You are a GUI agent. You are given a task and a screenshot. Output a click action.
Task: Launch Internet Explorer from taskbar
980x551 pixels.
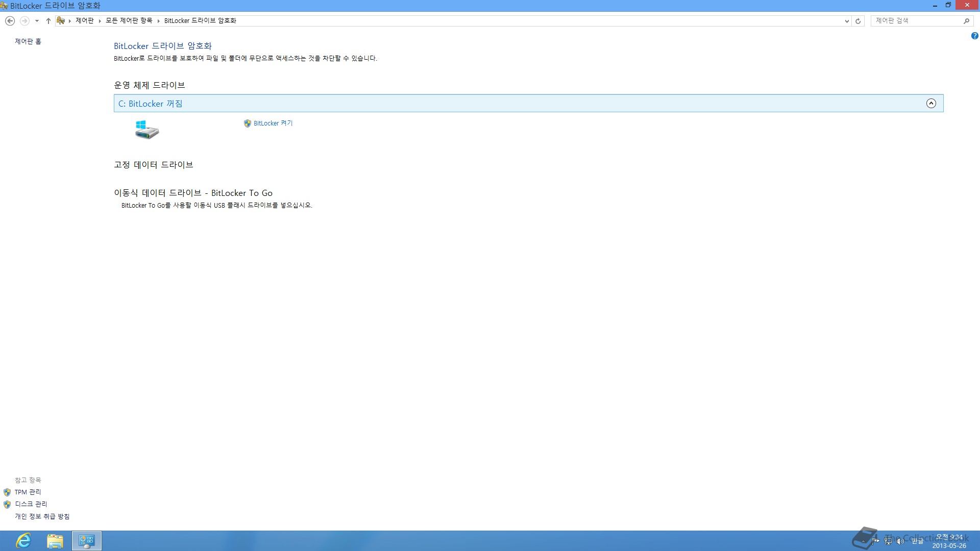(x=23, y=541)
